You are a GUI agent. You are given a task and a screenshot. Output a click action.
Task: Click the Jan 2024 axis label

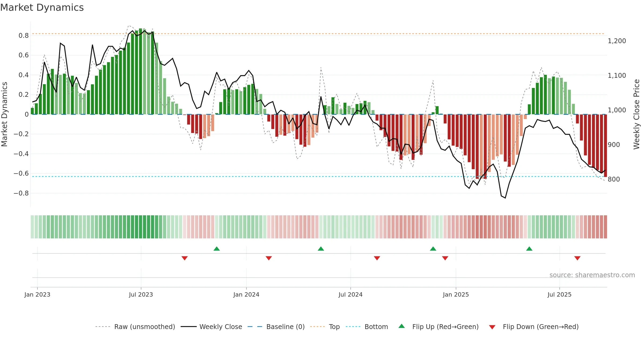[246, 294]
